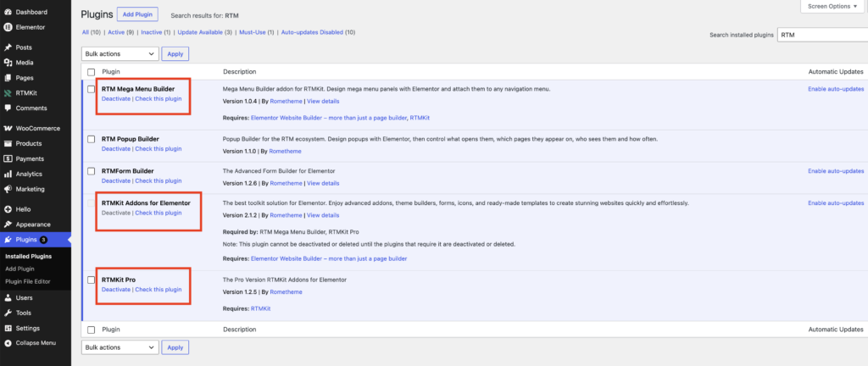Select the Media library icon
The image size is (868, 366).
click(8, 63)
